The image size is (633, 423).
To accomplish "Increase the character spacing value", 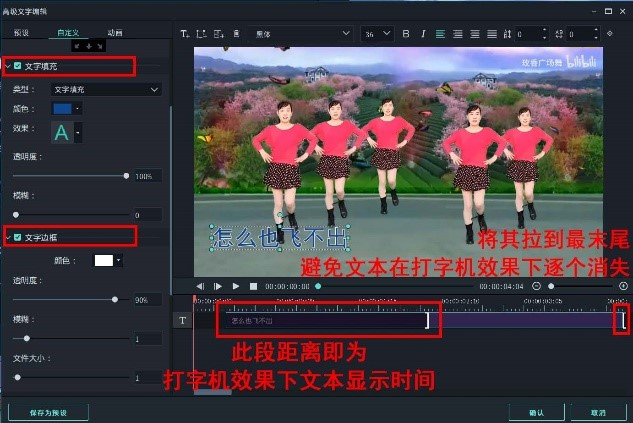I will point(596,30).
